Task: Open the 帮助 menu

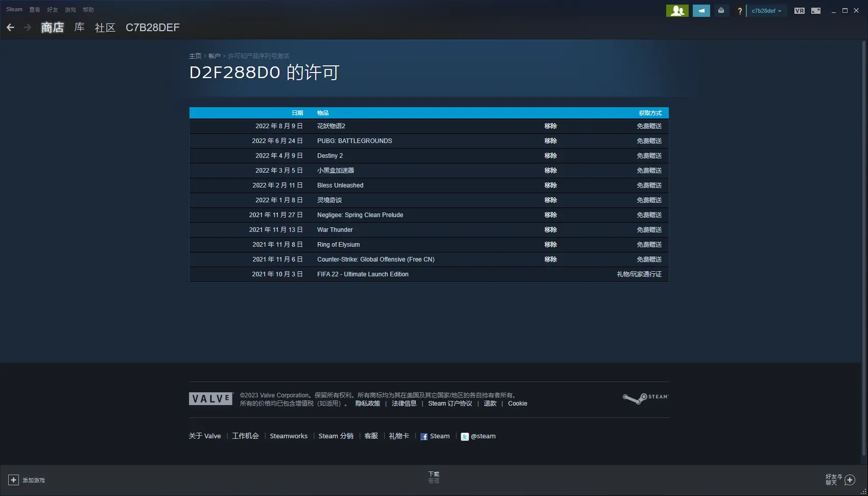Action: pyautogui.click(x=88, y=10)
